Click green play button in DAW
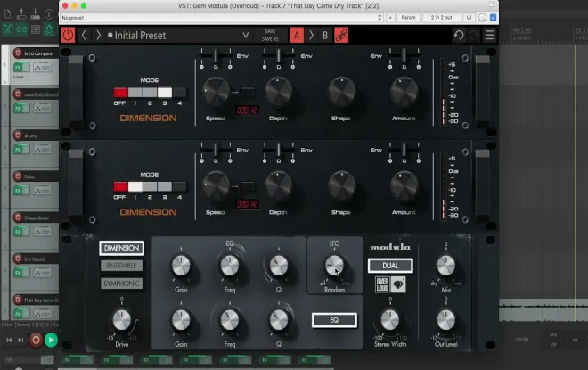 [51, 340]
